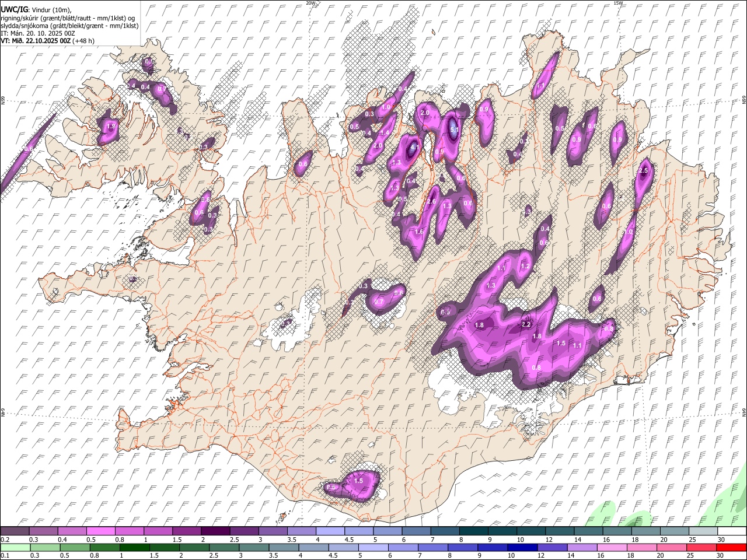Click the upper-row bright pink swatch starting at 0.5

[x=100, y=531]
